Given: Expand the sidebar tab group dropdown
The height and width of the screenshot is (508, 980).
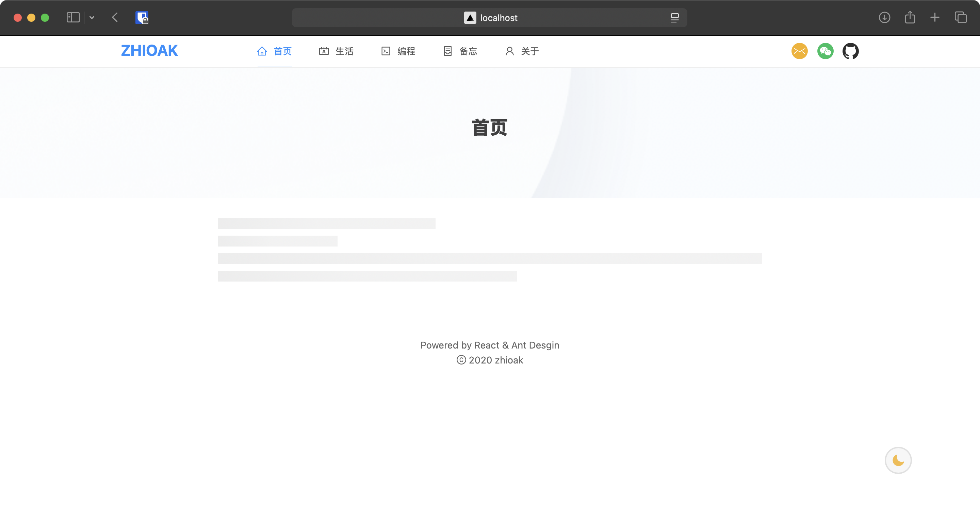Looking at the screenshot, I should pos(92,17).
